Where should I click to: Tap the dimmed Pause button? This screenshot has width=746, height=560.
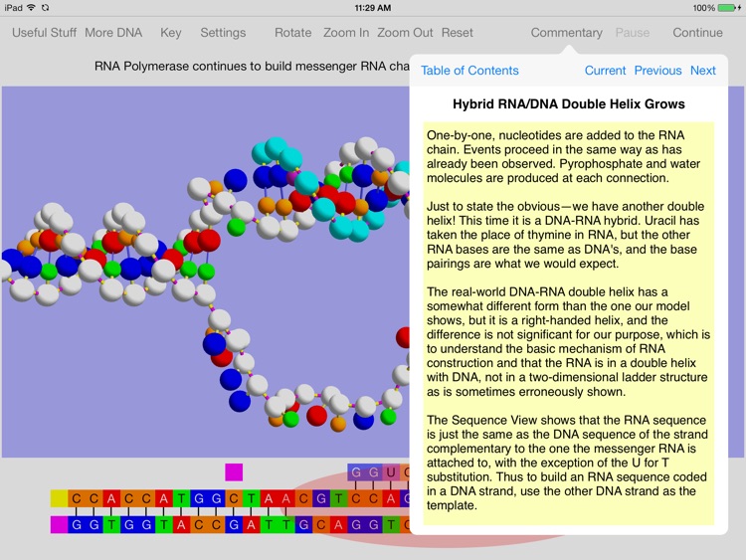tap(632, 33)
